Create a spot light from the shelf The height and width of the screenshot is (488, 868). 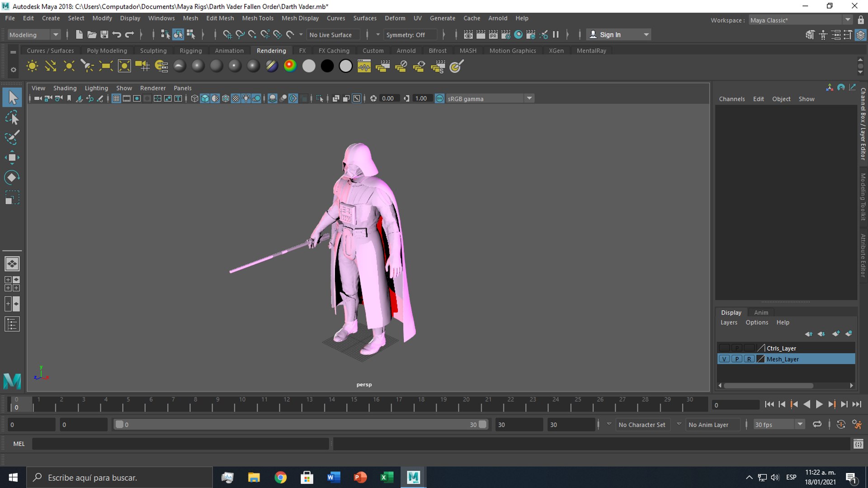point(87,66)
